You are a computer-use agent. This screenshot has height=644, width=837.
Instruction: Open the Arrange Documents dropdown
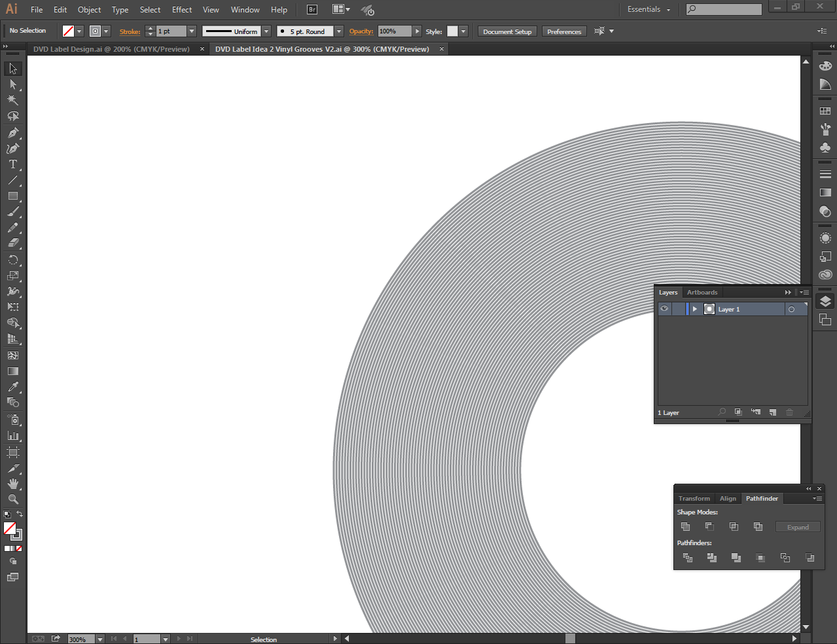point(341,10)
